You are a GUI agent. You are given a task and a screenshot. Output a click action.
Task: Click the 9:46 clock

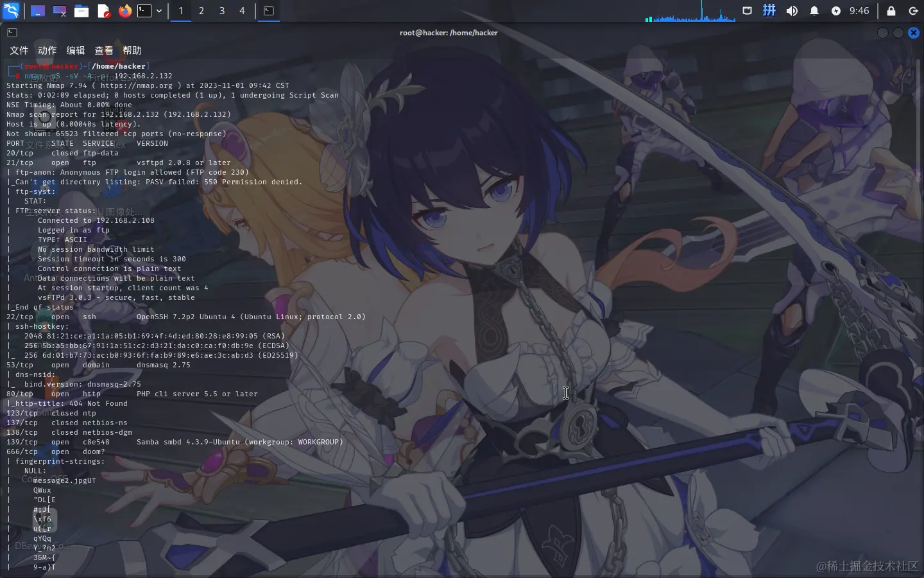point(859,11)
